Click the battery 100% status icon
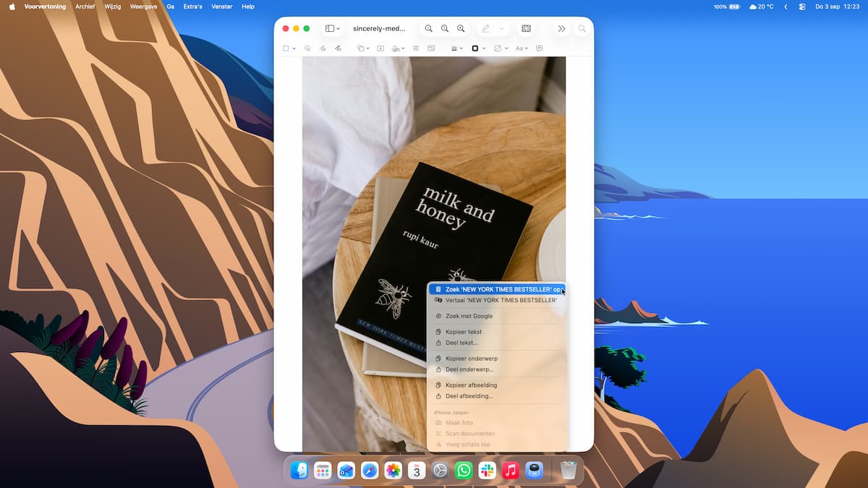Screen dimensions: 868x488 pos(726,7)
